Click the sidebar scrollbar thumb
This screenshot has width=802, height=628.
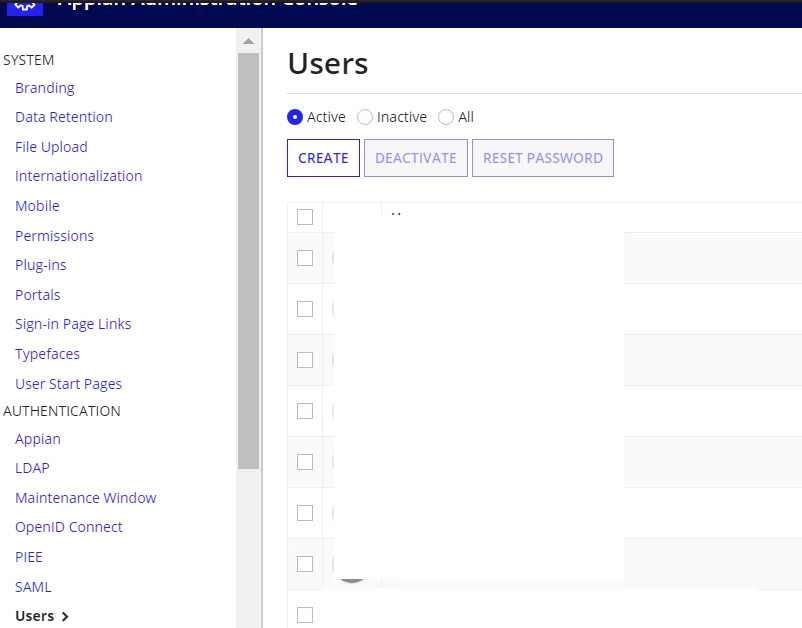[x=249, y=261]
